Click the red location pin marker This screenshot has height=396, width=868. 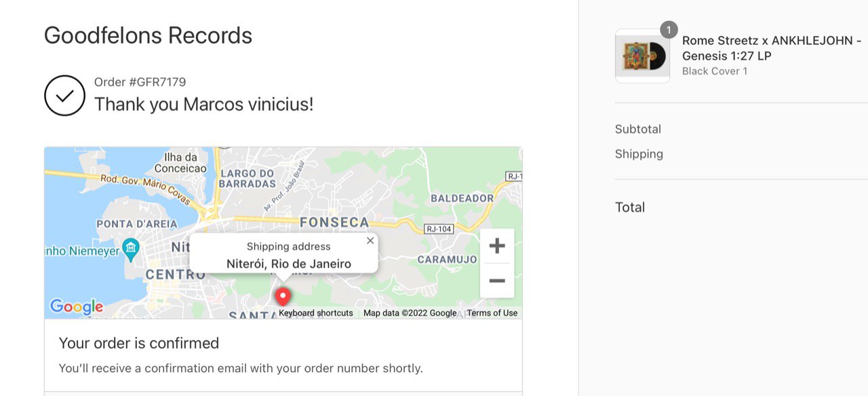pyautogui.click(x=282, y=297)
